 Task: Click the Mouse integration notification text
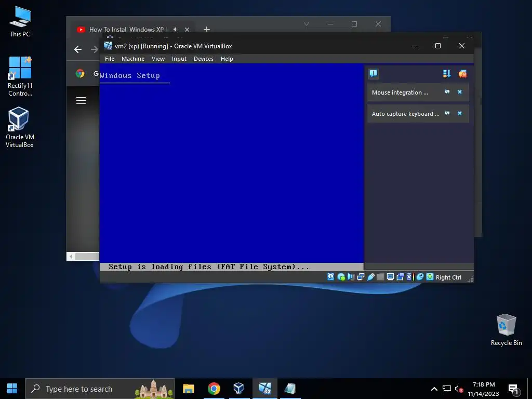(x=400, y=92)
